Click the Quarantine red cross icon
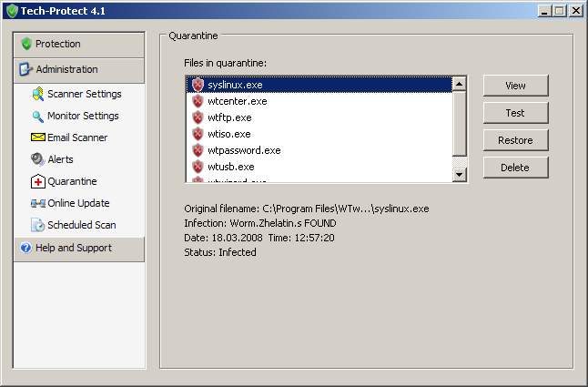 37,181
